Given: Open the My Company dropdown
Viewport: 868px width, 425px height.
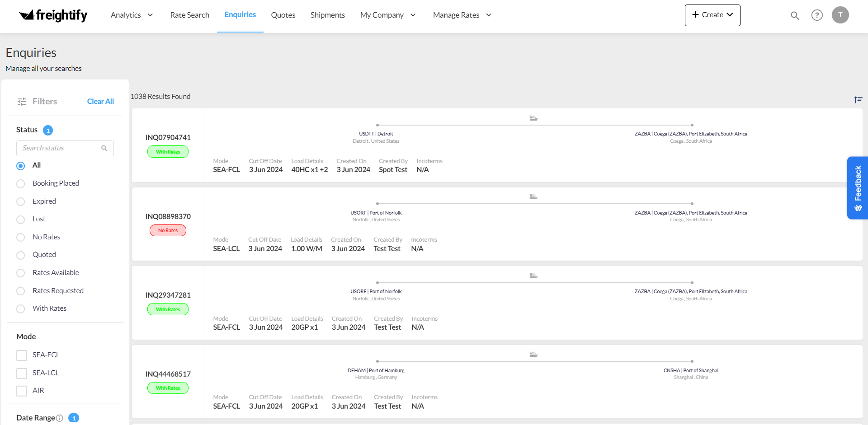Looking at the screenshot, I should (388, 14).
